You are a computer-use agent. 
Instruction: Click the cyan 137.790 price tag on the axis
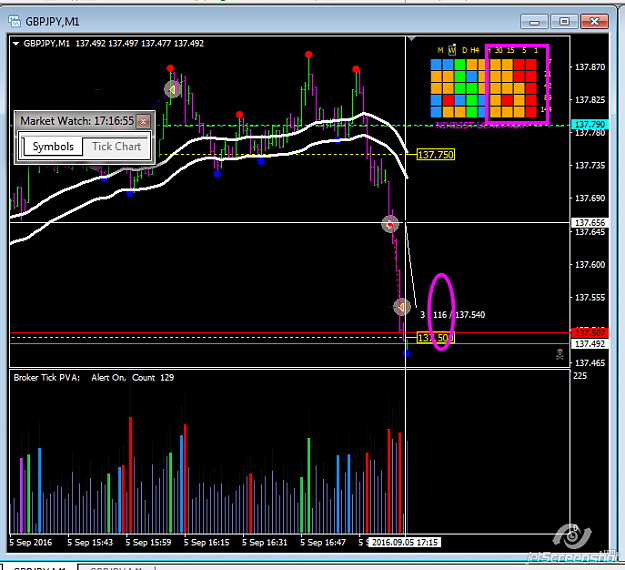590,124
